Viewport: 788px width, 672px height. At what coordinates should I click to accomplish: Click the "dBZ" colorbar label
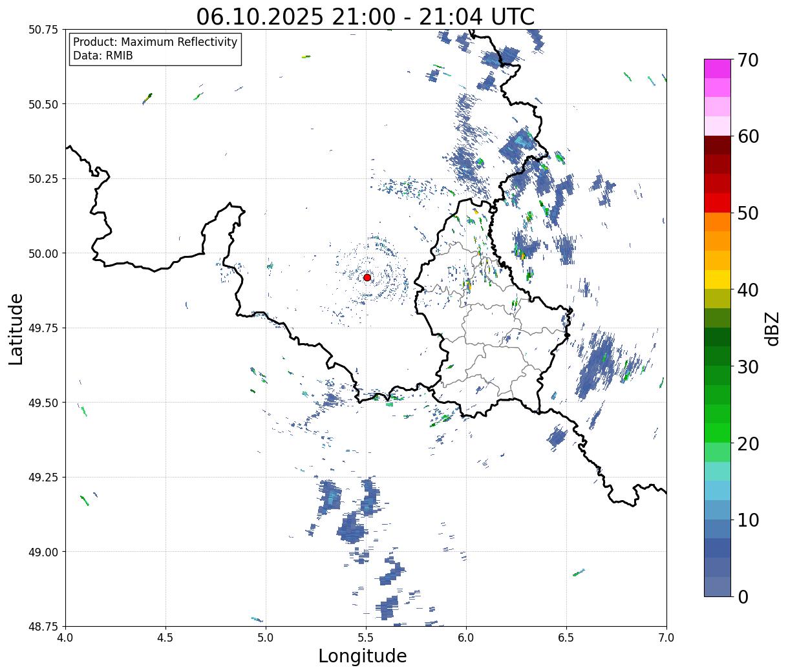click(x=772, y=328)
